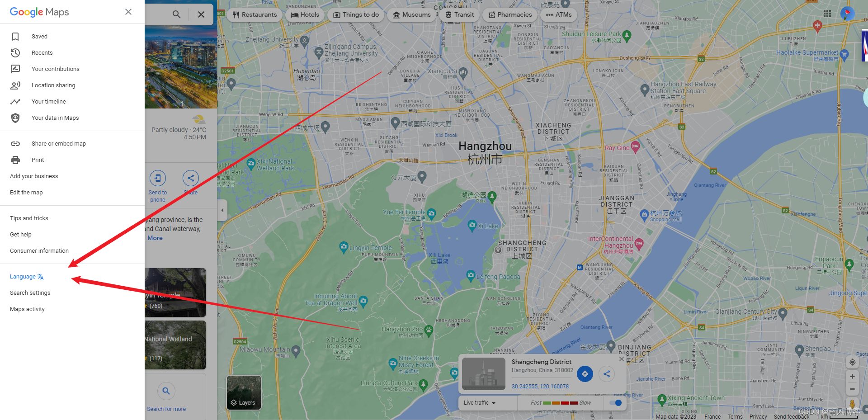Open Language menu item
868x420 pixels.
coord(27,277)
